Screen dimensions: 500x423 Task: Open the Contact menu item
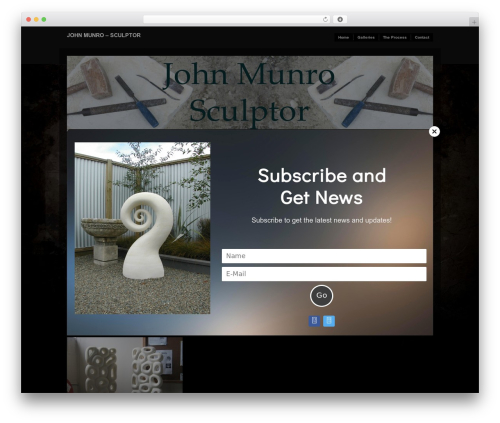click(x=422, y=37)
